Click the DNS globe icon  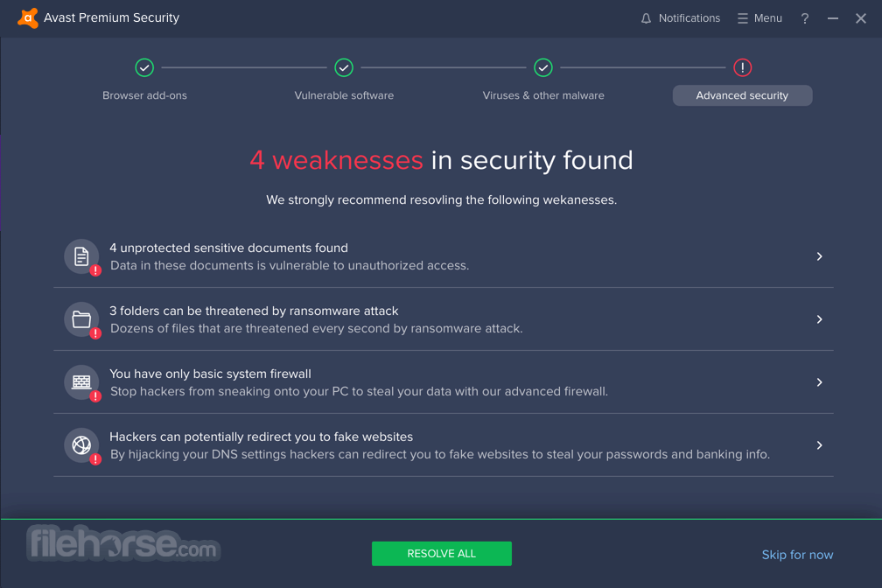(x=81, y=445)
